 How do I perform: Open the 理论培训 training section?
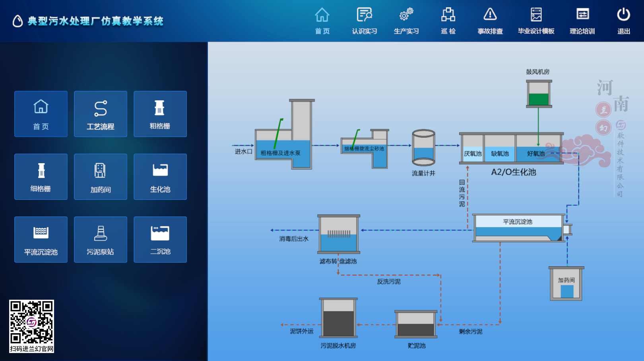coord(582,21)
